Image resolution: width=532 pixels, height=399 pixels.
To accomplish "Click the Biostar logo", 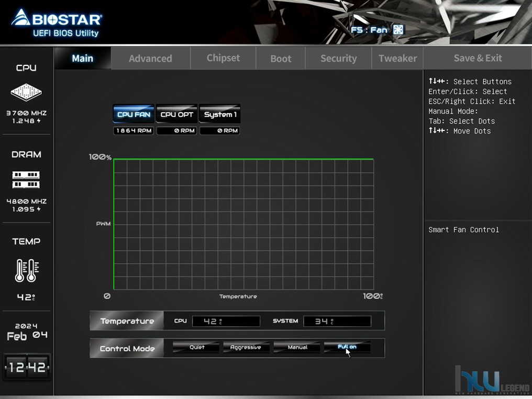I will [x=57, y=18].
